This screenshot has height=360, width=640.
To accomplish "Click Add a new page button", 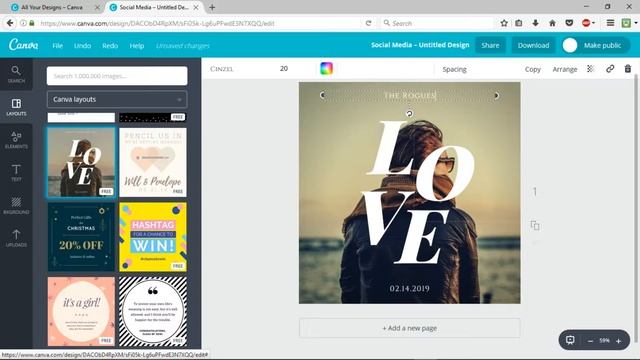I will click(x=409, y=328).
